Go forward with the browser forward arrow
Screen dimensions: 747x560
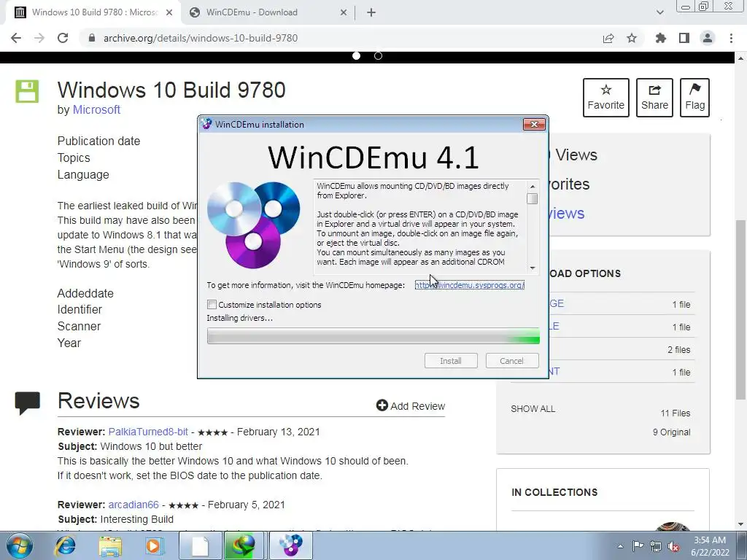[x=39, y=38]
